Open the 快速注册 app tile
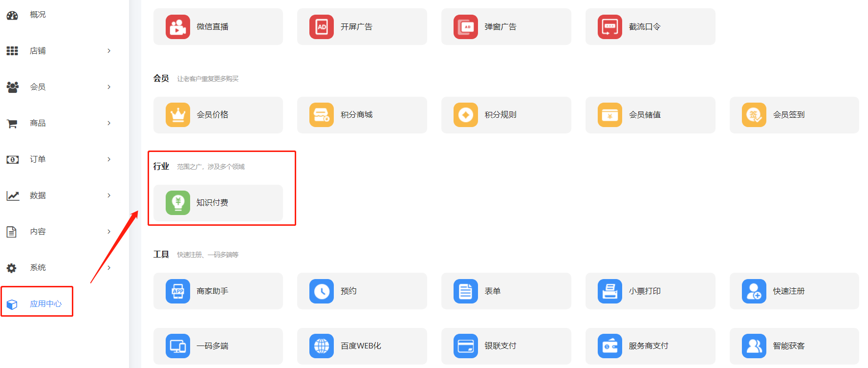Image resolution: width=868 pixels, height=368 pixels. [794, 291]
